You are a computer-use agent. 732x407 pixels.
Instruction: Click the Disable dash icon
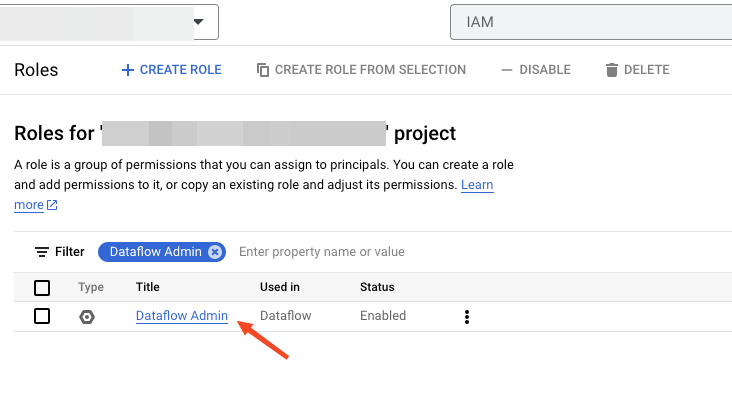507,70
